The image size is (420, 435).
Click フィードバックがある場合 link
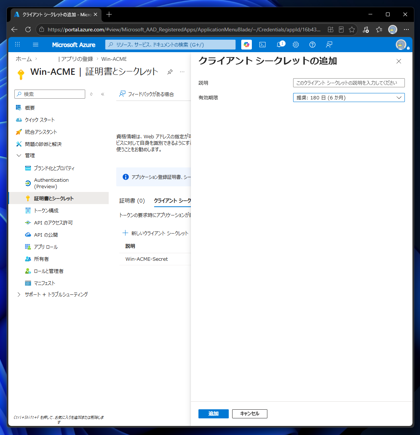coord(146,94)
